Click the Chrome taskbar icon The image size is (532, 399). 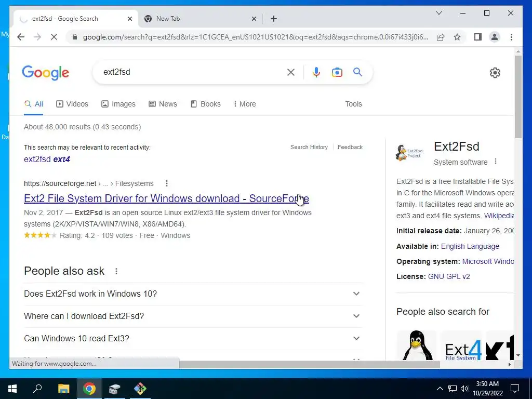tap(89, 389)
